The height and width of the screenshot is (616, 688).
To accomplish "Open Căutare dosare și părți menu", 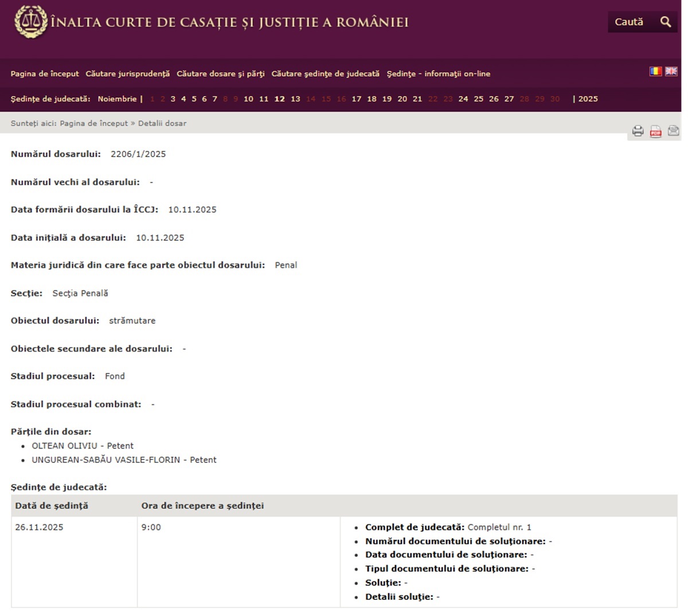I will (221, 73).
